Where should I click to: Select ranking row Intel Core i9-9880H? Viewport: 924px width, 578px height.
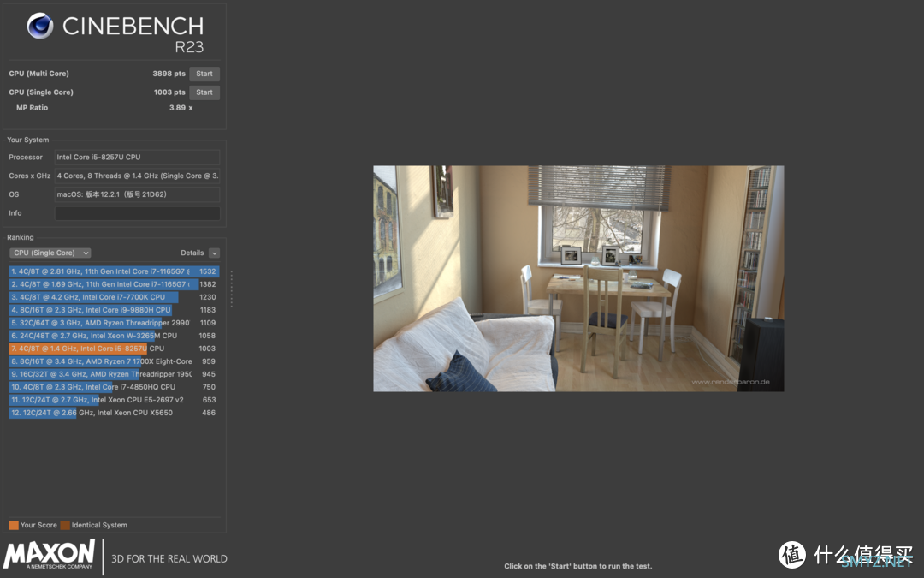click(x=114, y=310)
